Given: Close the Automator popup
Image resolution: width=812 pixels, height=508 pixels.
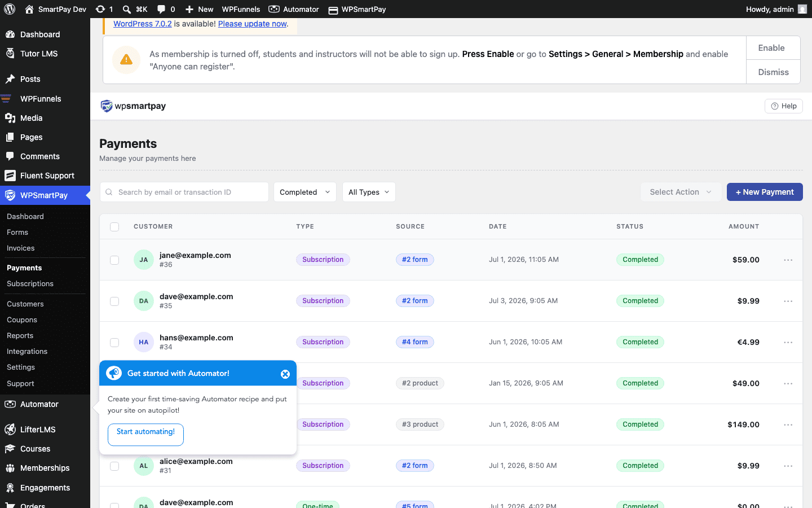Looking at the screenshot, I should coord(285,374).
